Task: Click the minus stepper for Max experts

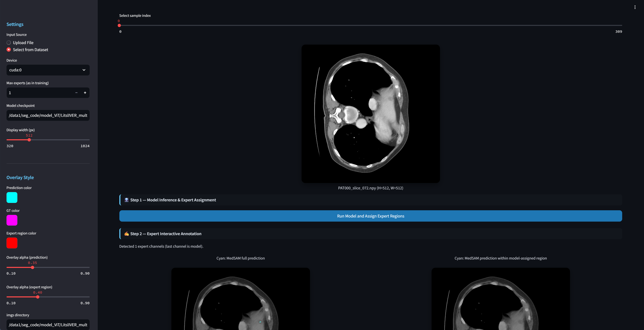Action: tap(76, 93)
